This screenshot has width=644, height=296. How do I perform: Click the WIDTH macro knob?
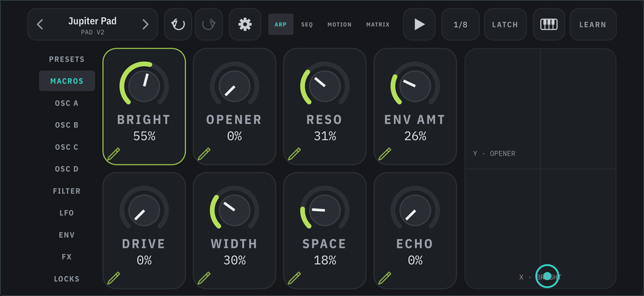point(234,210)
